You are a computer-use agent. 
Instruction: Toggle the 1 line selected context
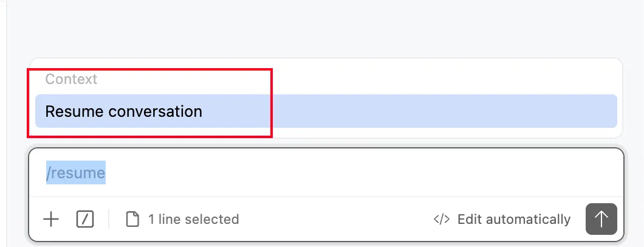point(182,219)
